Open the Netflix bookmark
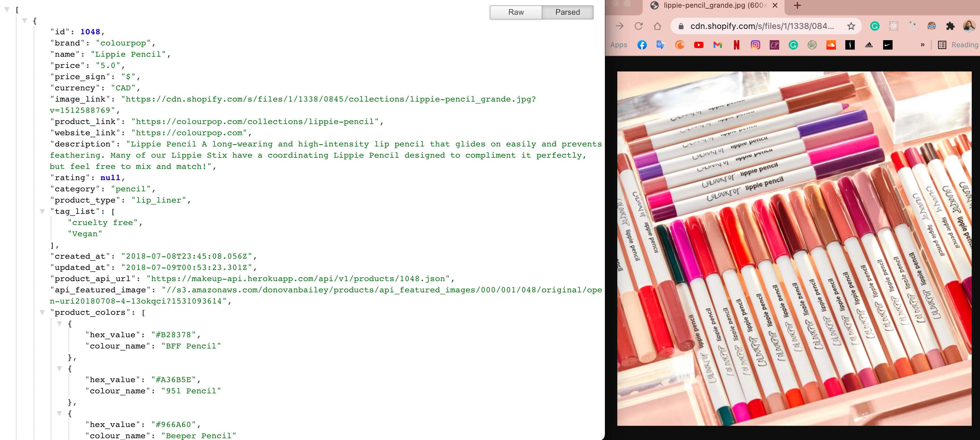This screenshot has width=980, height=440. point(737,45)
